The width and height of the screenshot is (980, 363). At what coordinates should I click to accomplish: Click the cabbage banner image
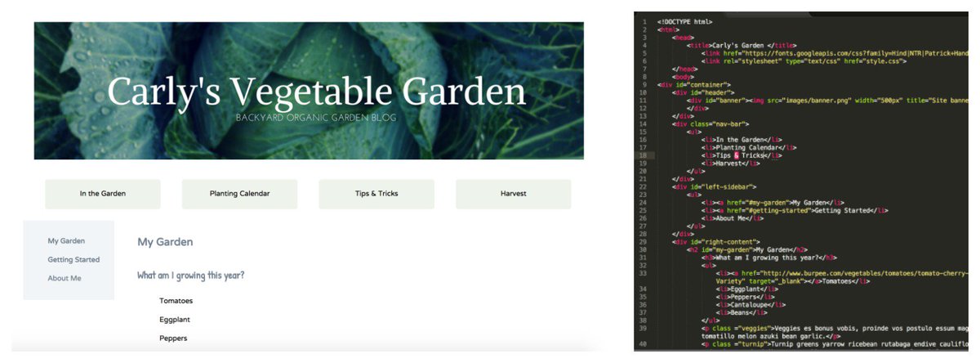pyautogui.click(x=309, y=91)
